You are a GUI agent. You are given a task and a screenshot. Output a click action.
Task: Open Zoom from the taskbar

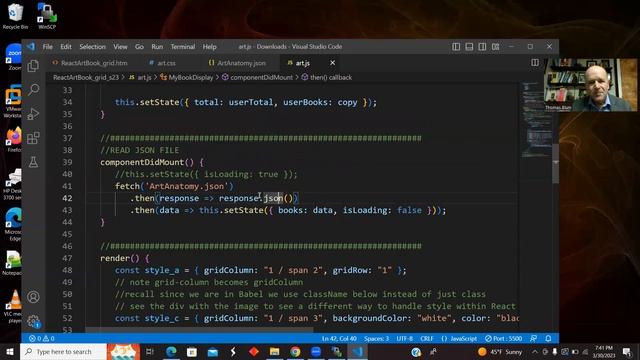click(316, 351)
